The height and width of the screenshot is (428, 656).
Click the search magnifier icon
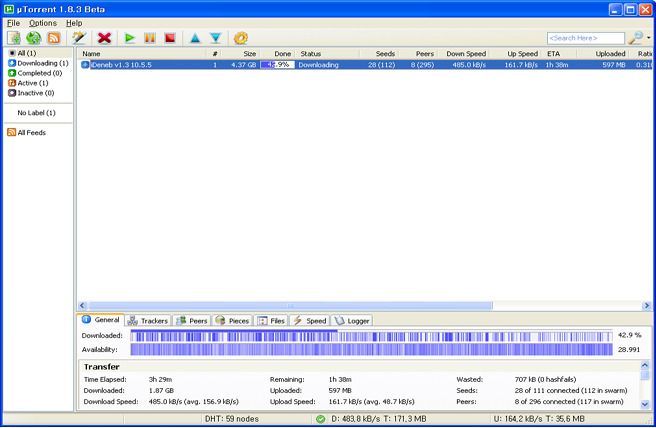[x=636, y=38]
